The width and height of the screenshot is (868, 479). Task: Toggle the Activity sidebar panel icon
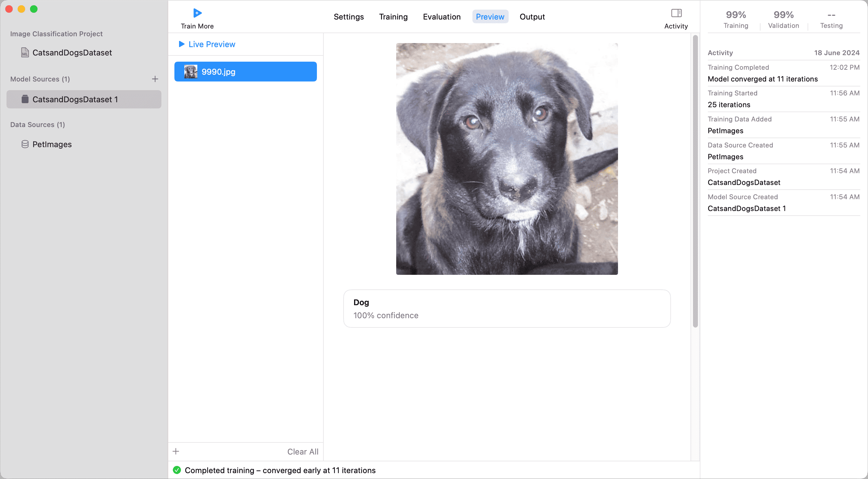676,13
